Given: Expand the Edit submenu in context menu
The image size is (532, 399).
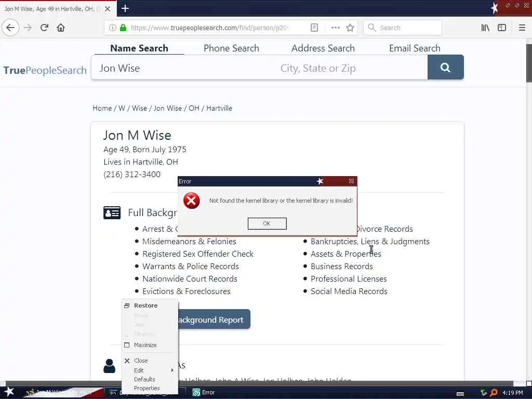Looking at the screenshot, I should pos(150,370).
